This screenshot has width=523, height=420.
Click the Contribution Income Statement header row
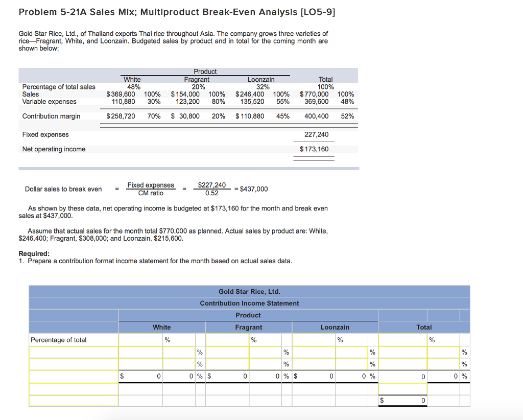coord(250,303)
